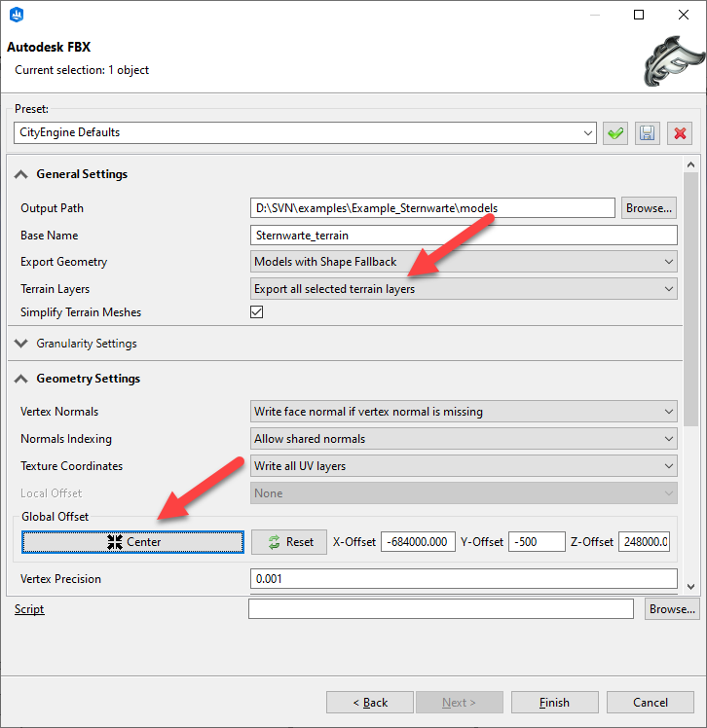Screen dimensions: 707x728
Task: Click in Script path field
Action: point(441,609)
